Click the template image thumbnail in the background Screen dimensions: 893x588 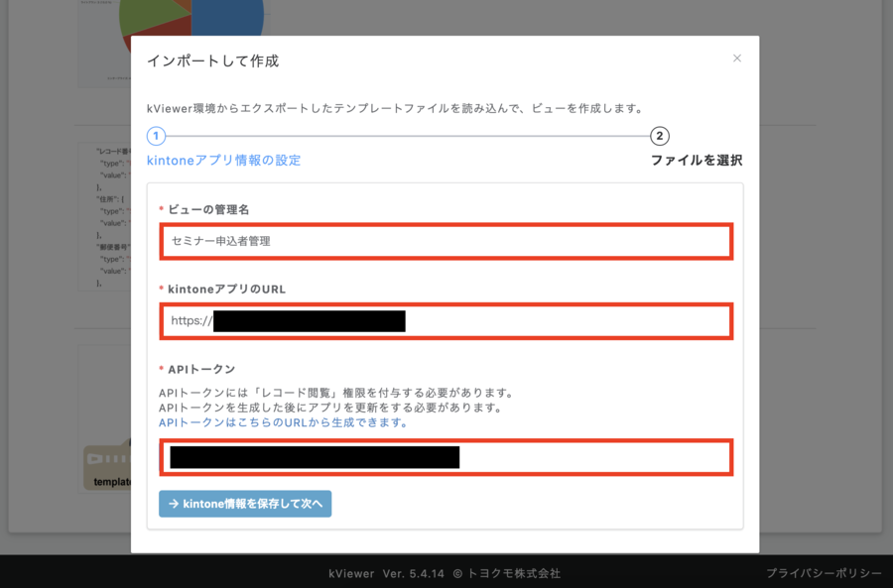coord(104,418)
